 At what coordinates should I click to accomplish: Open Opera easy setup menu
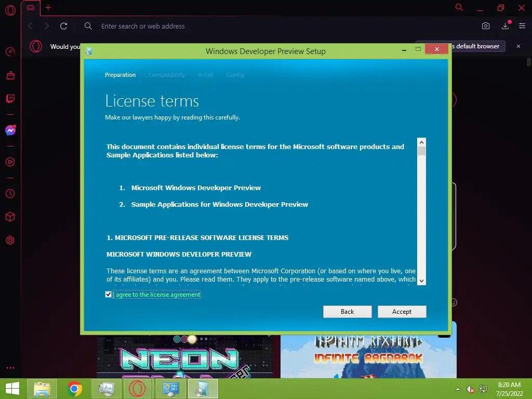[522, 26]
